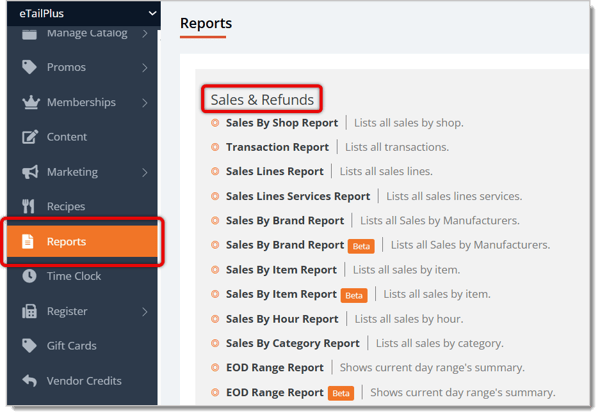Open the non-beta Sales By Item Report
Image resolution: width=600 pixels, height=416 pixels.
[x=281, y=270]
